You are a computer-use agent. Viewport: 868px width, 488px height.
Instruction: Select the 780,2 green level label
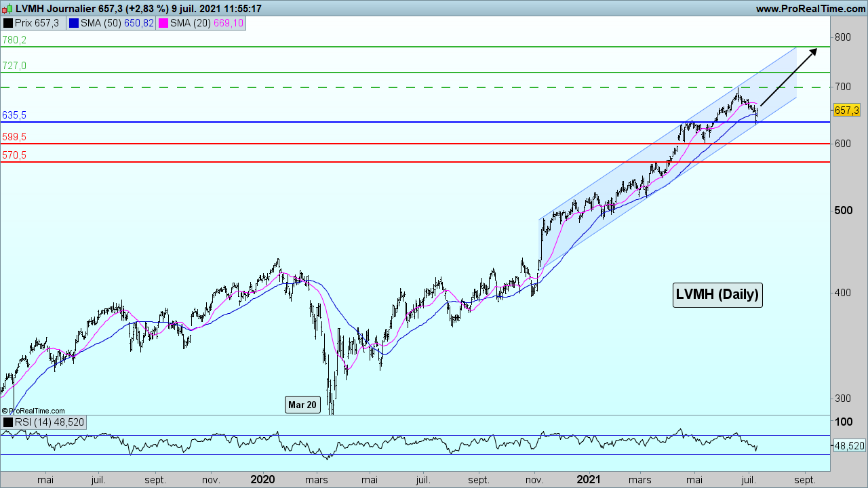(x=14, y=40)
